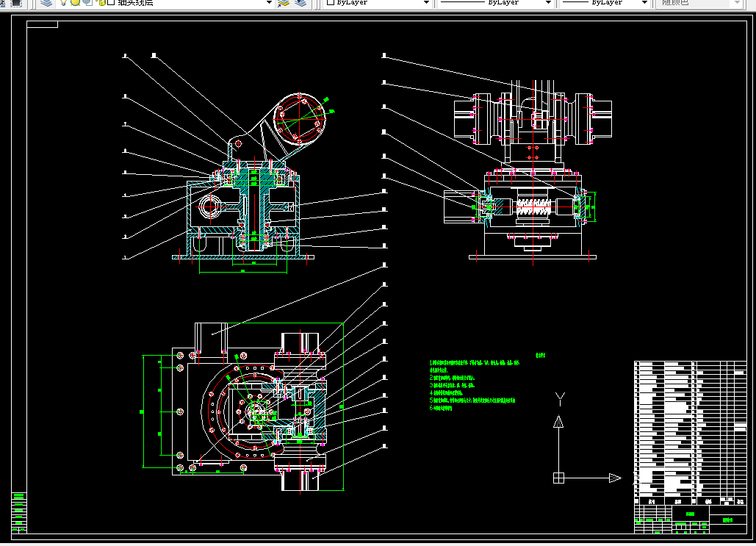Click the UCS icon origin square
This screenshot has width=756, height=546.
point(558,478)
